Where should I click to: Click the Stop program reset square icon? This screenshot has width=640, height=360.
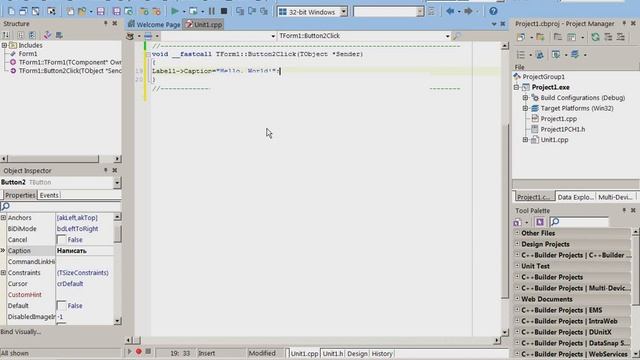[x=224, y=11]
